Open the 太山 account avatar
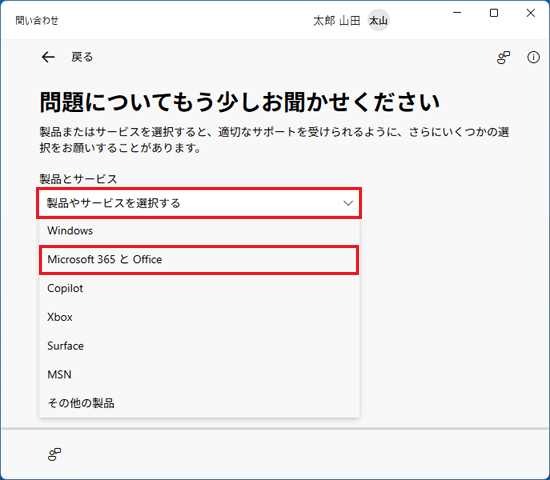 378,21
